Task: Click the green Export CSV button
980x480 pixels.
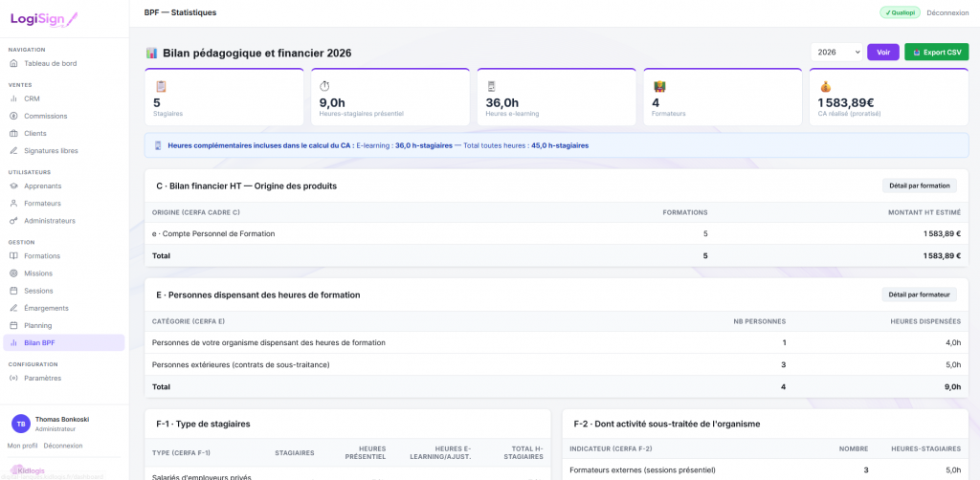Action: pyautogui.click(x=936, y=53)
